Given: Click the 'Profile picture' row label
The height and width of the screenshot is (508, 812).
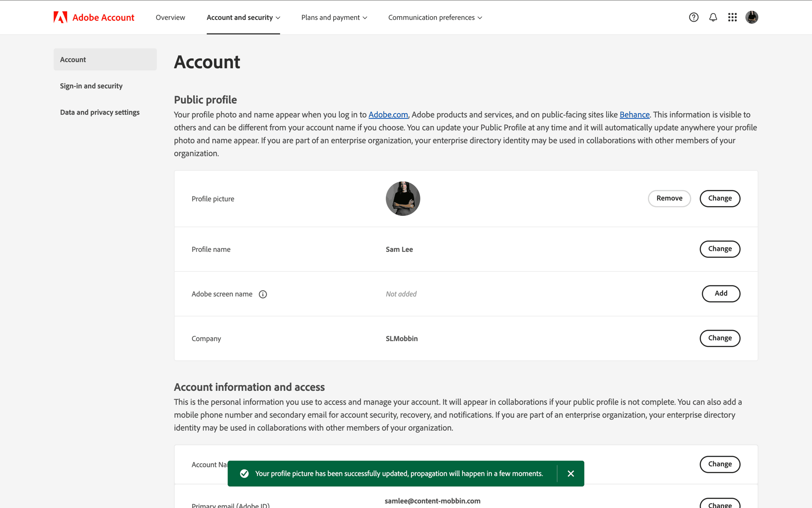Looking at the screenshot, I should click(213, 199).
